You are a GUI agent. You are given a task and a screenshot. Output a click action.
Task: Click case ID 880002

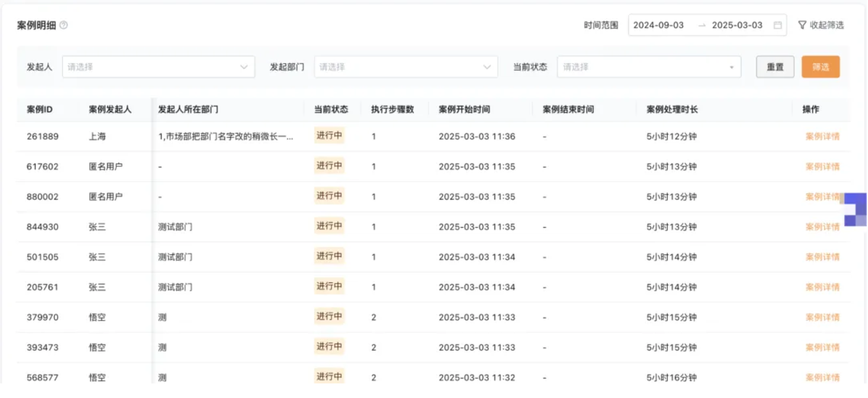(42, 197)
